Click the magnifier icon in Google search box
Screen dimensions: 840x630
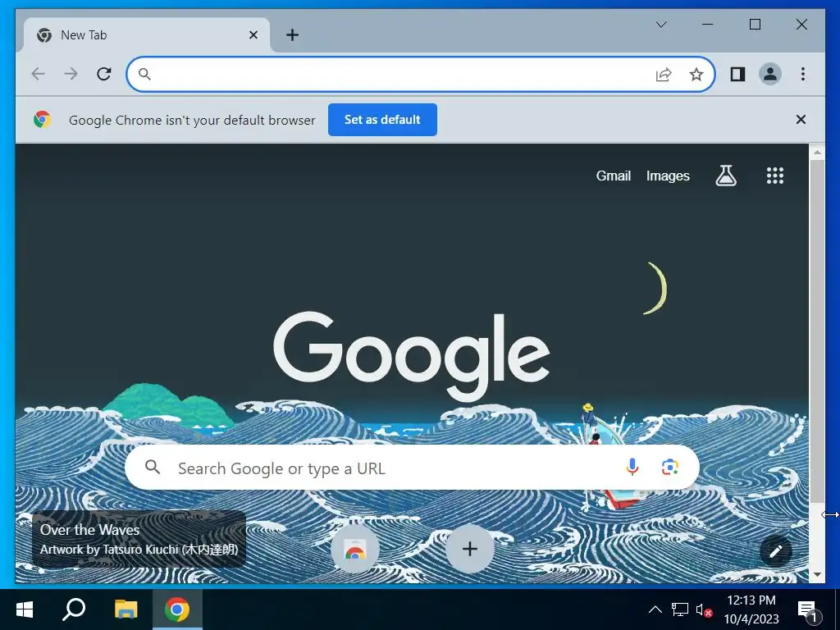coord(153,467)
